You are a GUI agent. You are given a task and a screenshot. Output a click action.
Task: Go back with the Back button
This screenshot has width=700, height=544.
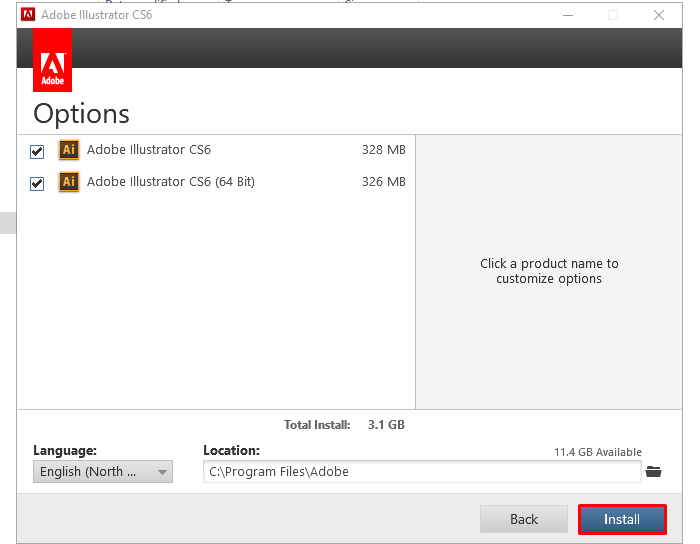[x=524, y=519]
